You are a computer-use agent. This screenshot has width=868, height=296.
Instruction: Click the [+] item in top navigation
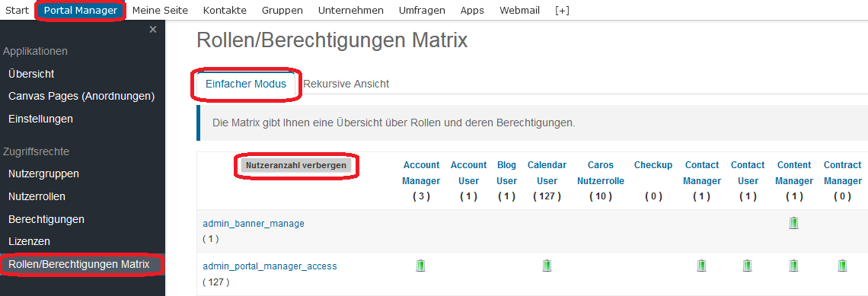point(562,10)
